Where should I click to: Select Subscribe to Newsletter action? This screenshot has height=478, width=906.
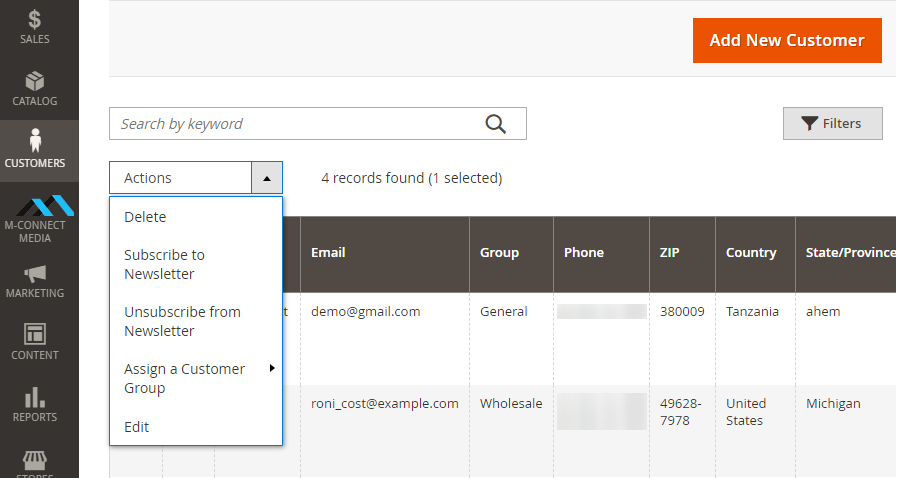(x=164, y=264)
